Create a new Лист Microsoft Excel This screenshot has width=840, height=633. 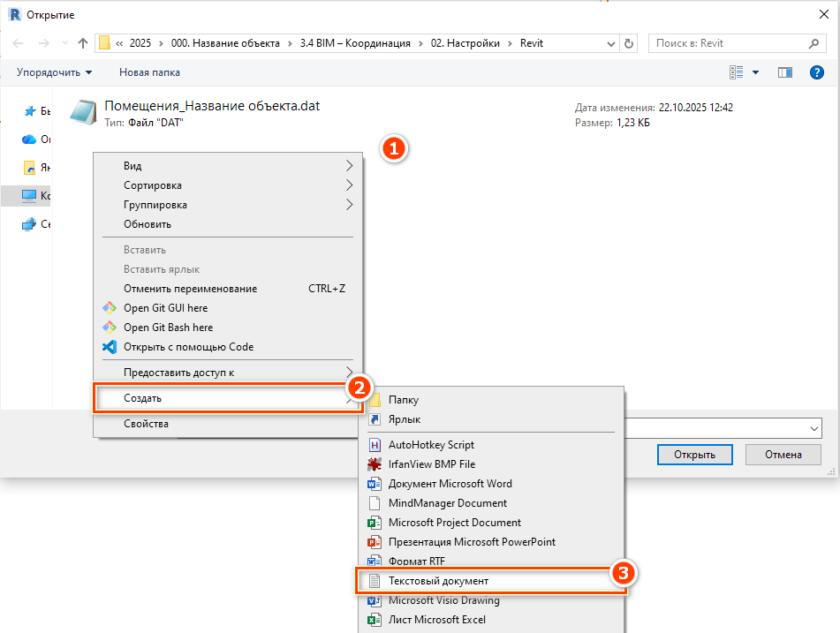(436, 620)
